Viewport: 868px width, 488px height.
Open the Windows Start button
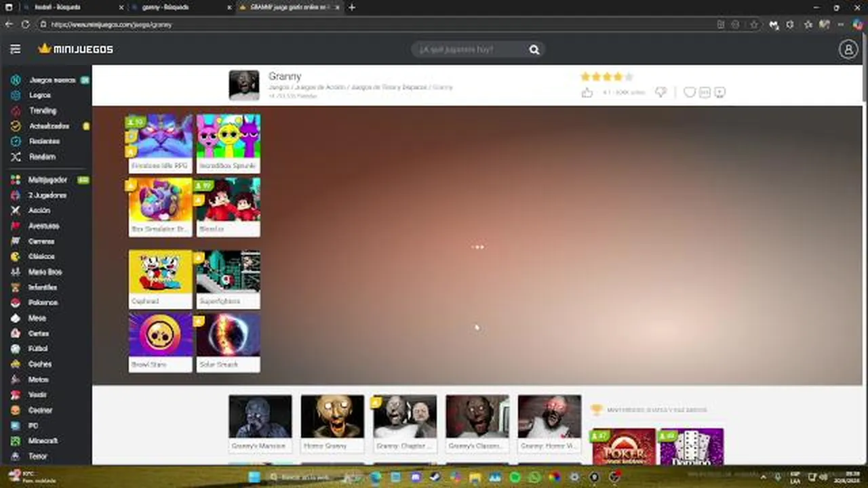[x=254, y=477]
